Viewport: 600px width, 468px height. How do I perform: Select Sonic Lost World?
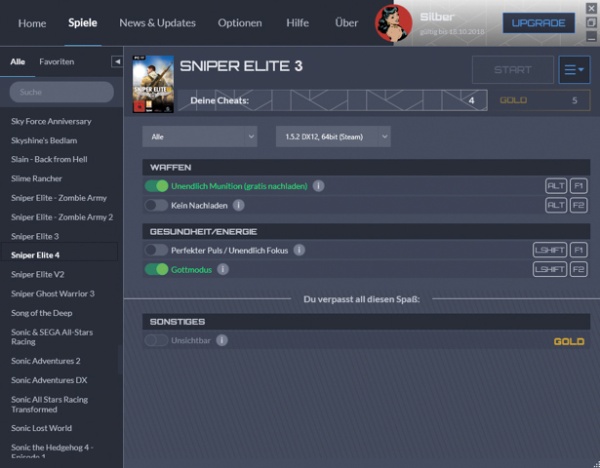tap(41, 428)
